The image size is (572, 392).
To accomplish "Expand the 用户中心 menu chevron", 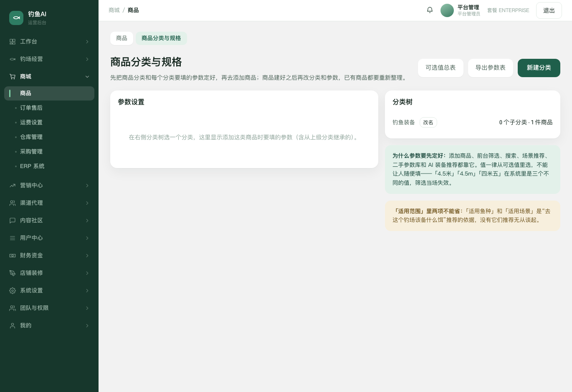I will tap(87, 238).
